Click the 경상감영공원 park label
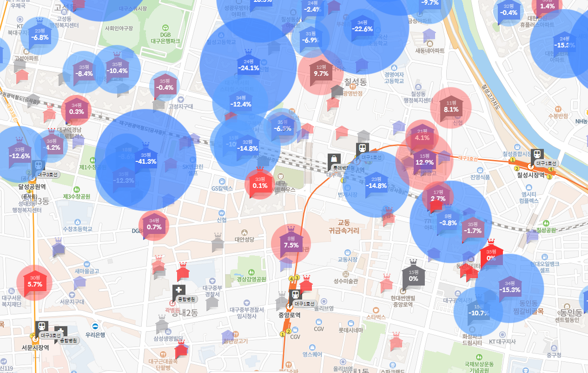Image resolution: width=588 pixels, height=373 pixels. 251,280
